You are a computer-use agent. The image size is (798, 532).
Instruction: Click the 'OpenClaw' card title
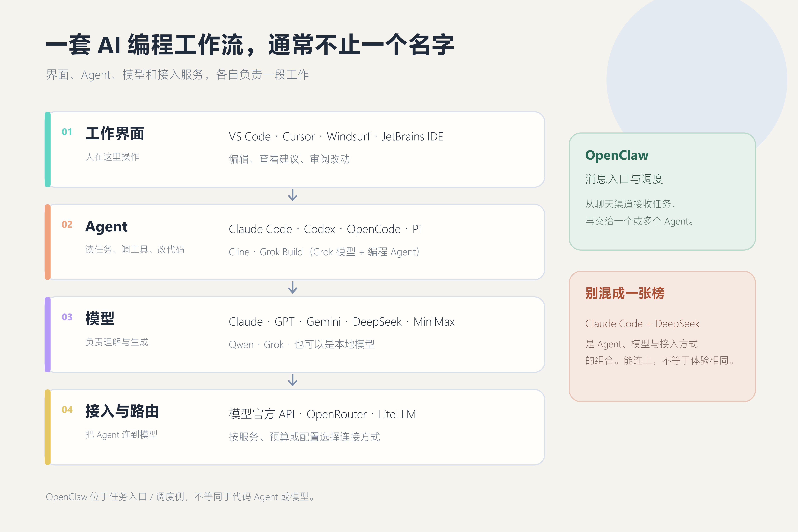coord(617,155)
